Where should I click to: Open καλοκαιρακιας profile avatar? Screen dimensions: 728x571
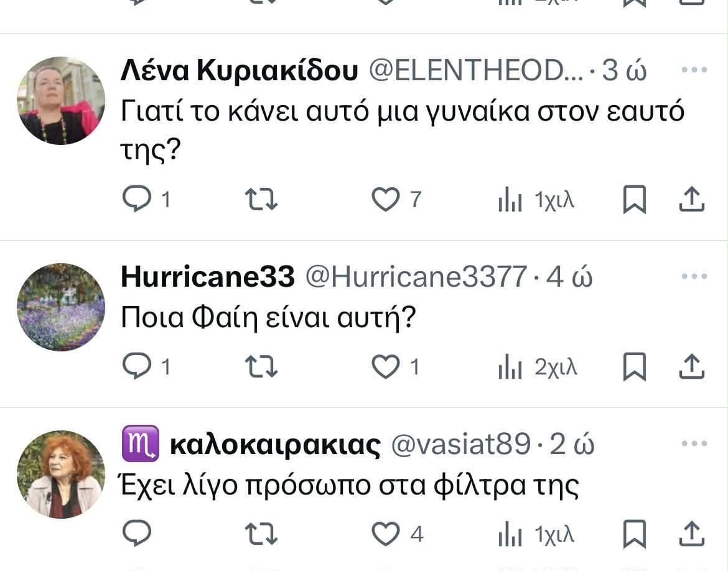pos(61,474)
